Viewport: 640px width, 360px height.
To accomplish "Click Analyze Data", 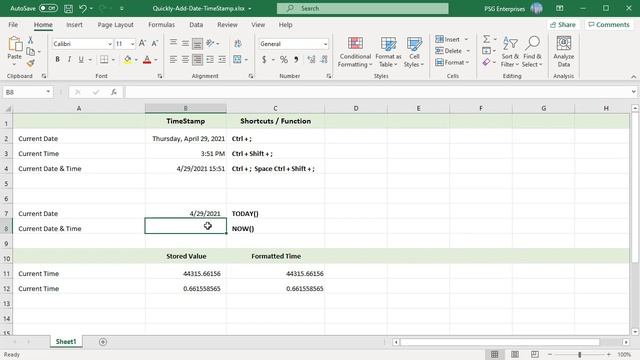I will click(564, 52).
